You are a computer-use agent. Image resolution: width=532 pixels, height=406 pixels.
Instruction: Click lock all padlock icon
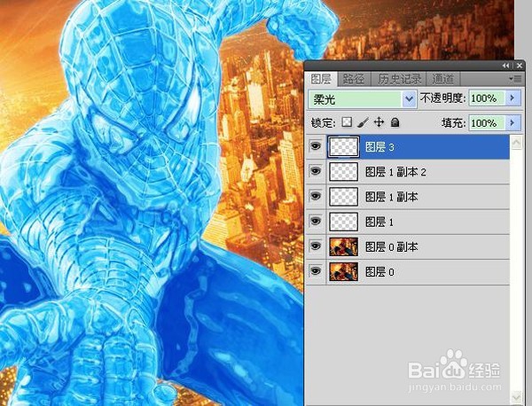point(395,122)
